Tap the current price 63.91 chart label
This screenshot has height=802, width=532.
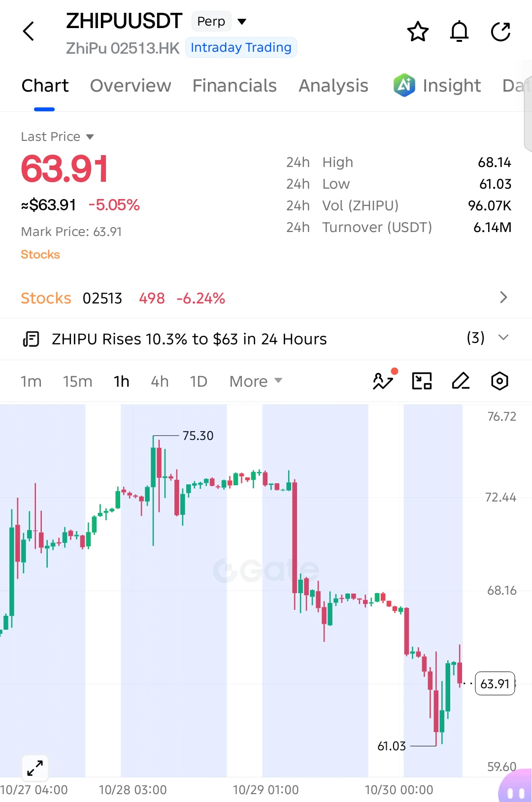[495, 683]
